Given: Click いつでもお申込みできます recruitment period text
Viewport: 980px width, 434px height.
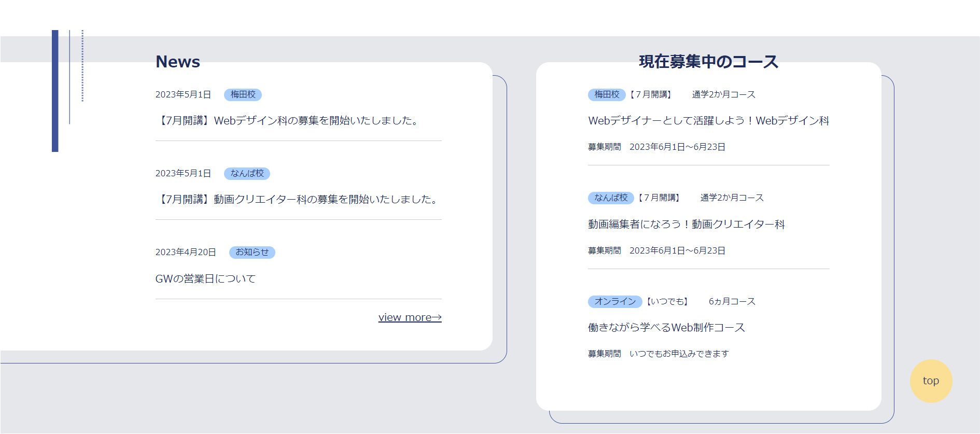Looking at the screenshot, I should click(679, 354).
